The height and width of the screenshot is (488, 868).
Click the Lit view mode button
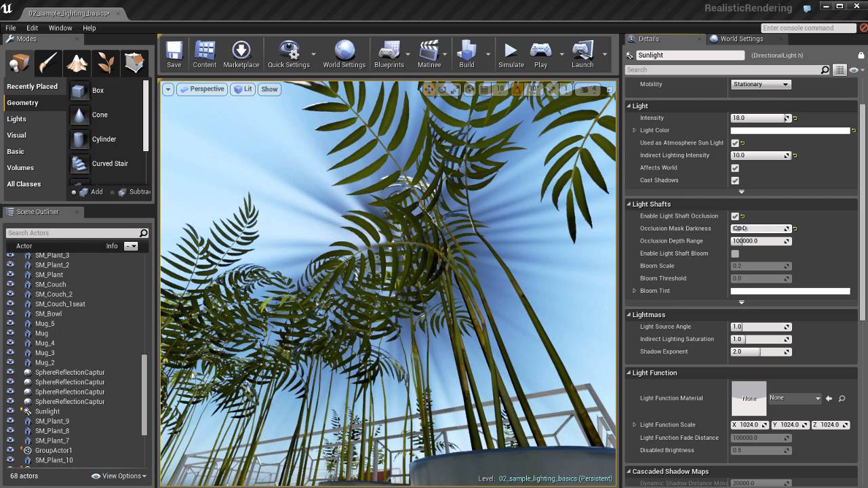(x=243, y=89)
